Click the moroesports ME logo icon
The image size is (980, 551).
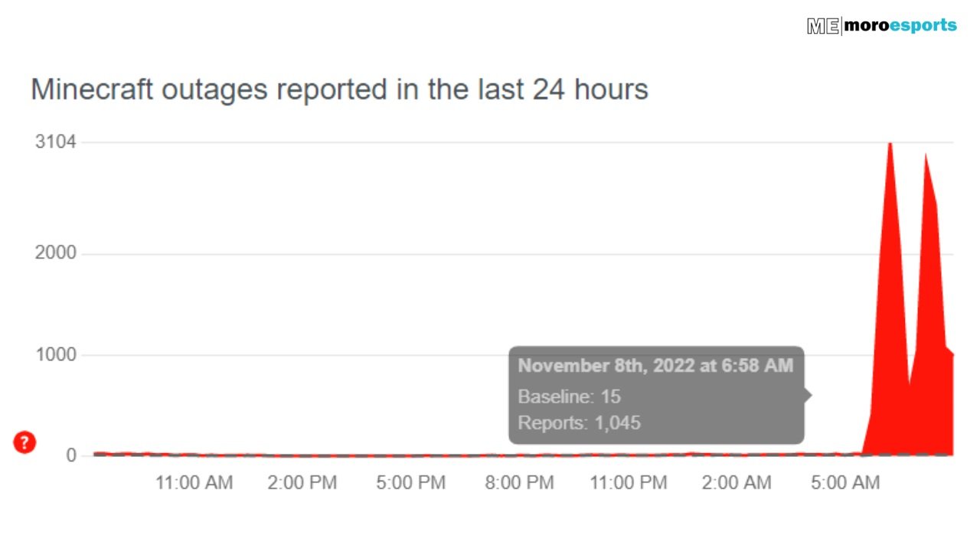[x=824, y=26]
